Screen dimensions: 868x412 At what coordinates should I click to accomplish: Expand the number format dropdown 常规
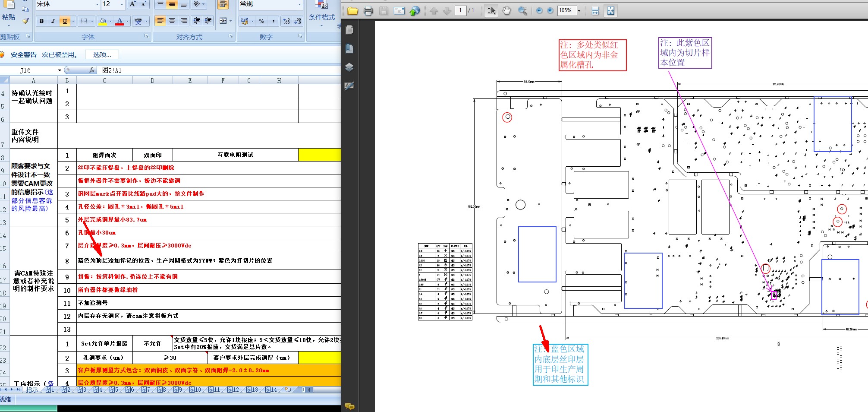(x=299, y=4)
